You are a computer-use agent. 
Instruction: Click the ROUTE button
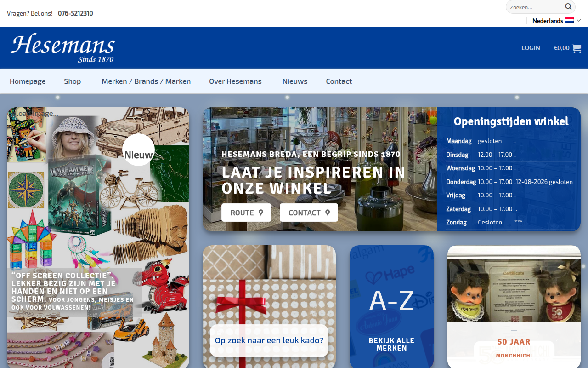pyautogui.click(x=246, y=213)
